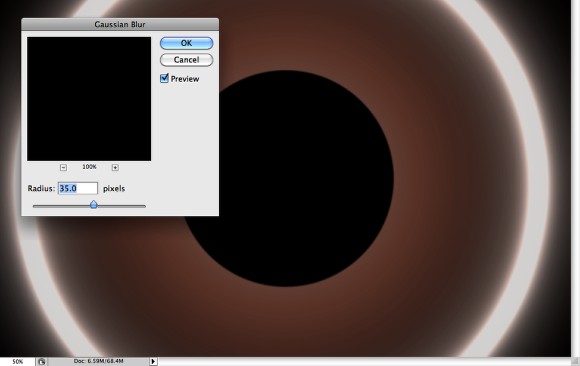580x366 pixels.
Task: Confirm the Gaussian Blur with OK
Action: (186, 43)
